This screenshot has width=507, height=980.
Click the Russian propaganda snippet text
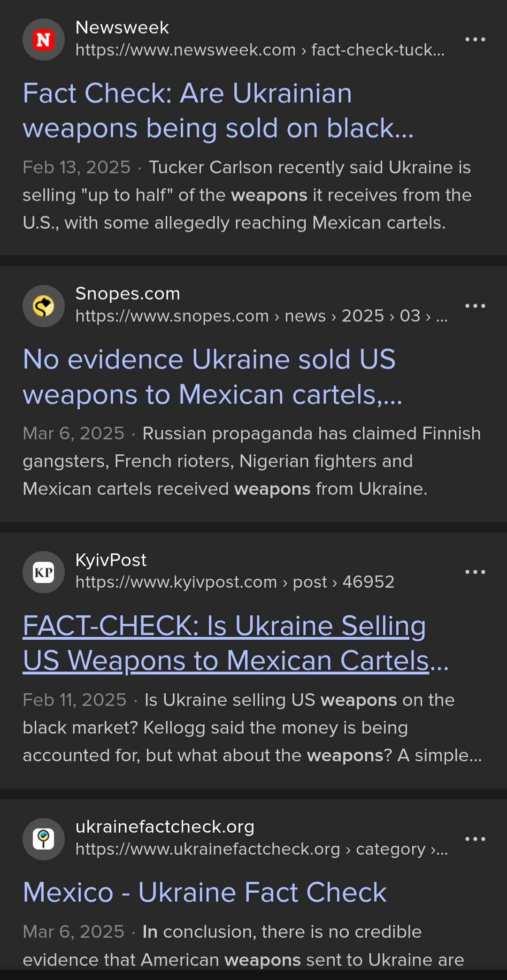tap(252, 461)
